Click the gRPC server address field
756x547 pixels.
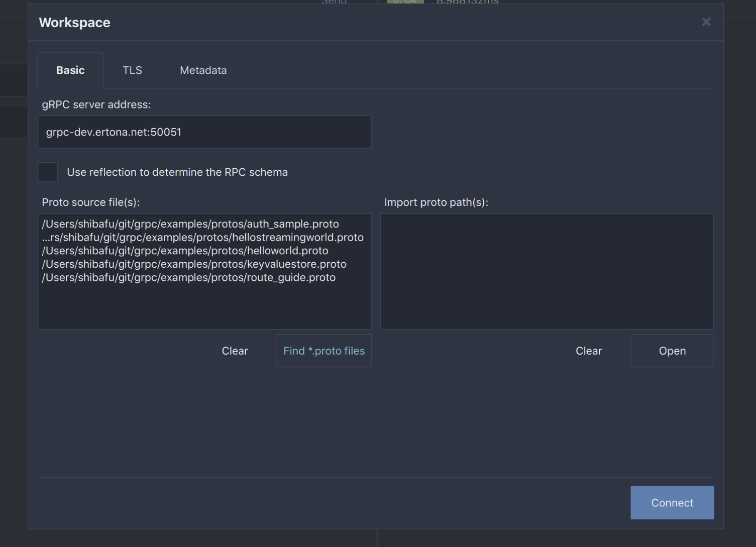point(204,132)
